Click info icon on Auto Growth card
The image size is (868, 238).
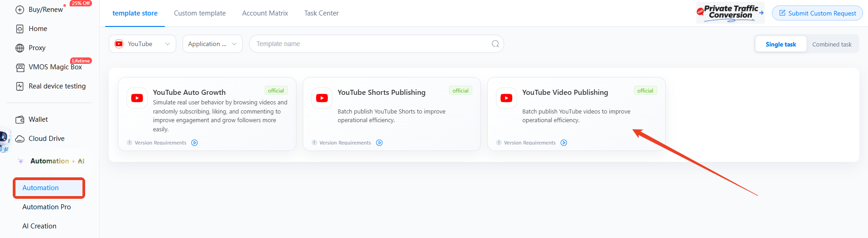click(x=130, y=143)
